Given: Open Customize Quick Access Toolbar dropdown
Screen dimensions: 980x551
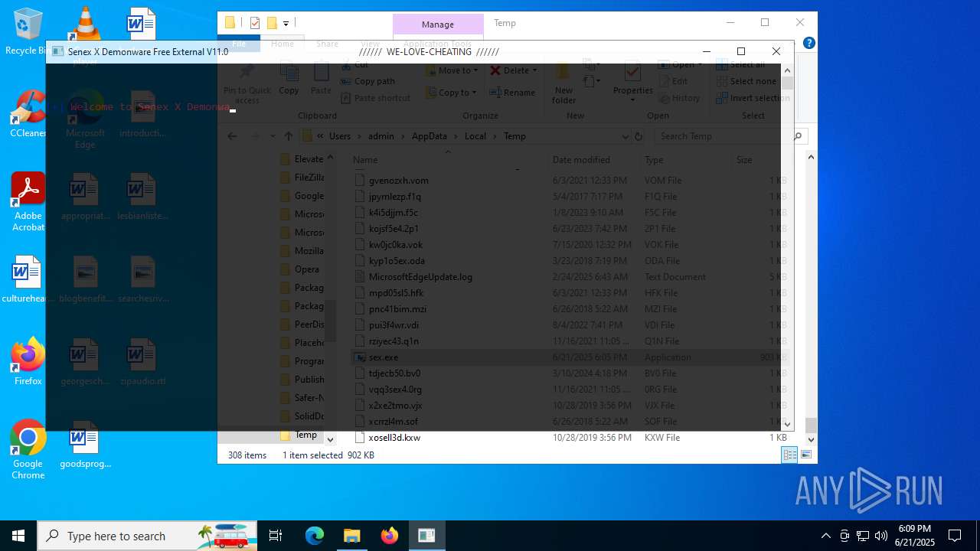Looking at the screenshot, I should click(x=286, y=23).
